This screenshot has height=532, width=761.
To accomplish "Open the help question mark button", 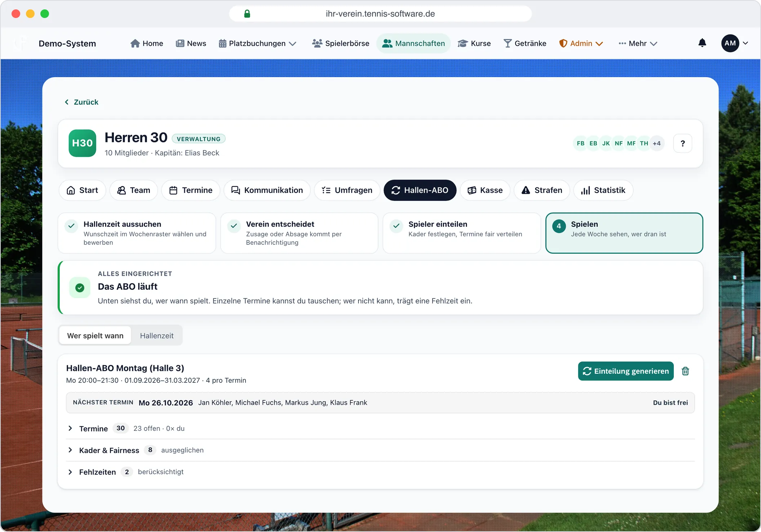I will click(x=682, y=143).
